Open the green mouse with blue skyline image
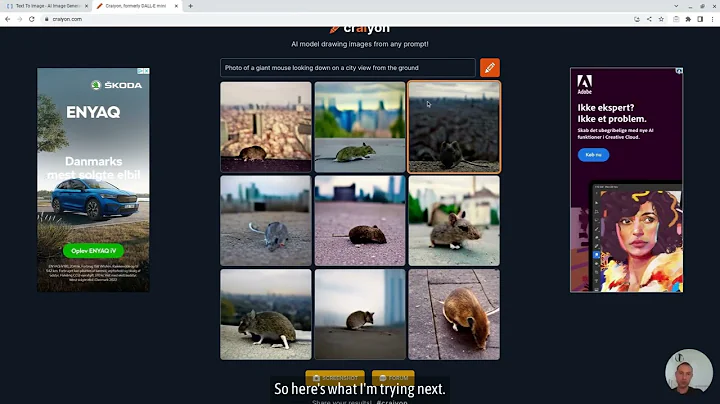The image size is (720, 404). click(x=360, y=127)
